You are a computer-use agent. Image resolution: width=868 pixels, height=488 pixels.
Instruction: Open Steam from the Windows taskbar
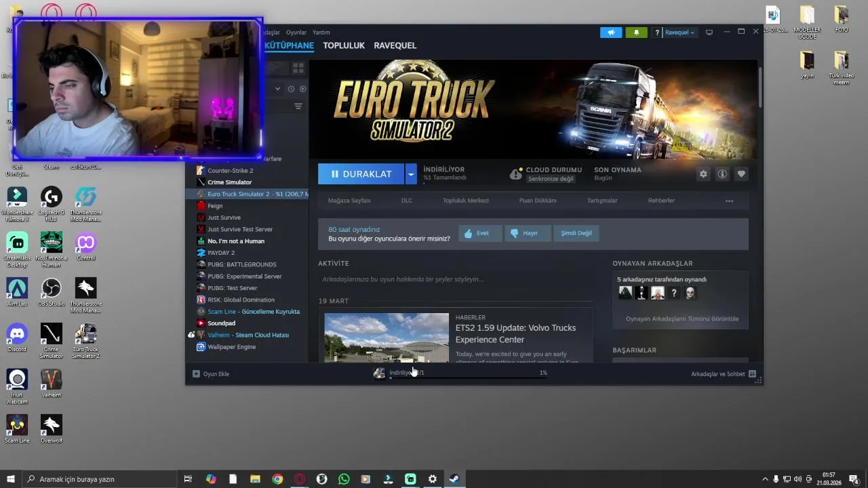(x=454, y=479)
